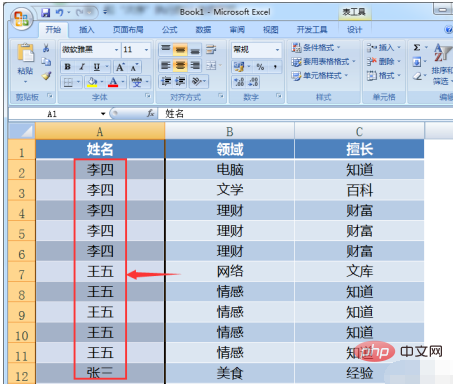
Task: Click the Wrap Text icon
Action: (211, 50)
